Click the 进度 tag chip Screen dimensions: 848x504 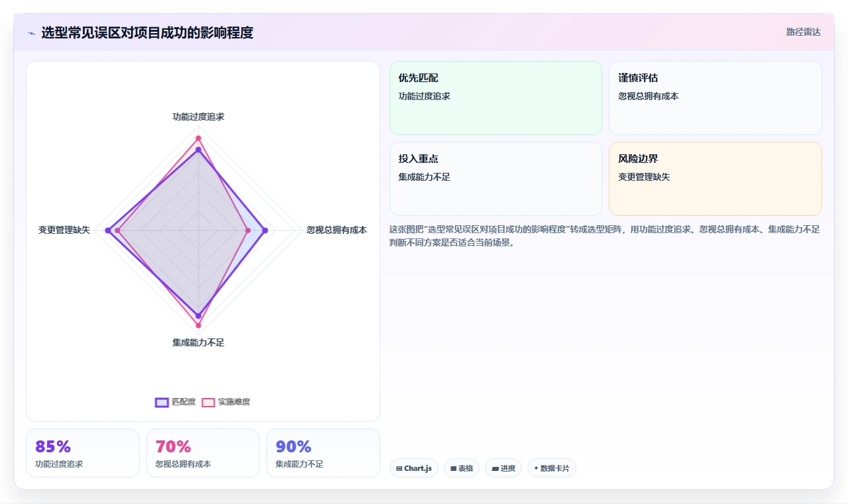[x=503, y=468]
